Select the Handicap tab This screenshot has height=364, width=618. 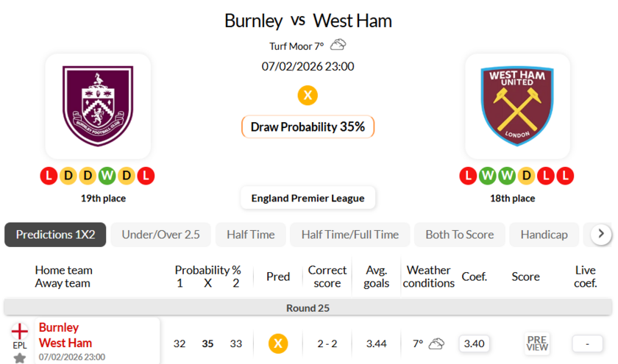tap(544, 235)
